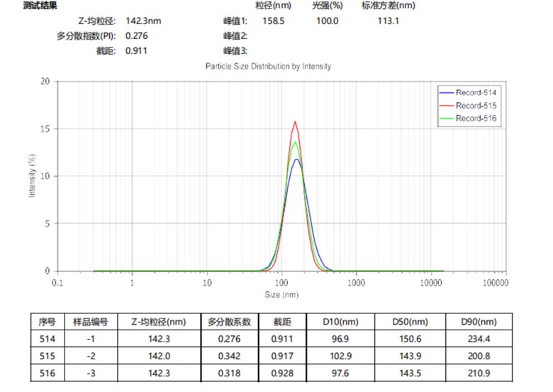Click the 多分散系数 column header
This screenshot has width=553, height=392.
[230, 322]
